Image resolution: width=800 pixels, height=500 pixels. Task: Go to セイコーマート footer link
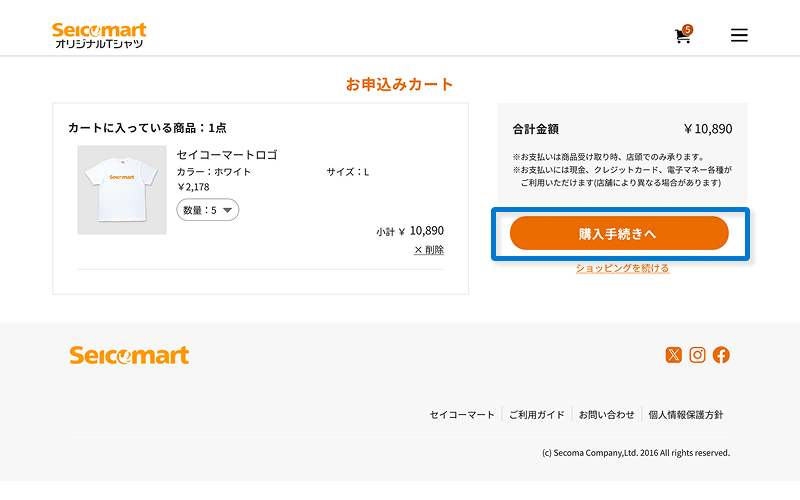coord(462,415)
